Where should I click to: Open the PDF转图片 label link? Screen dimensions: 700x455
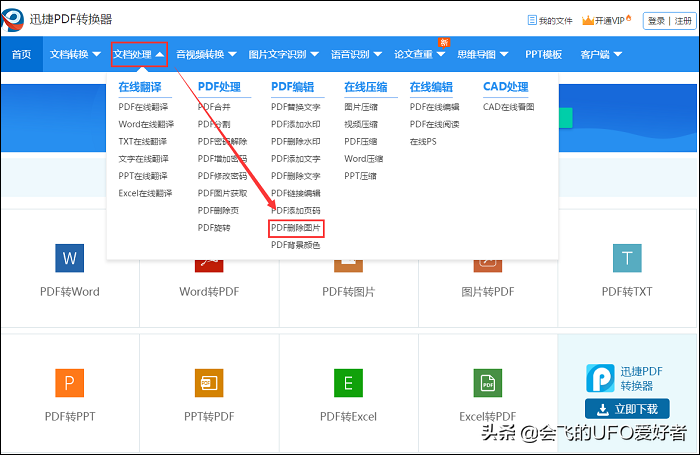pos(348,292)
